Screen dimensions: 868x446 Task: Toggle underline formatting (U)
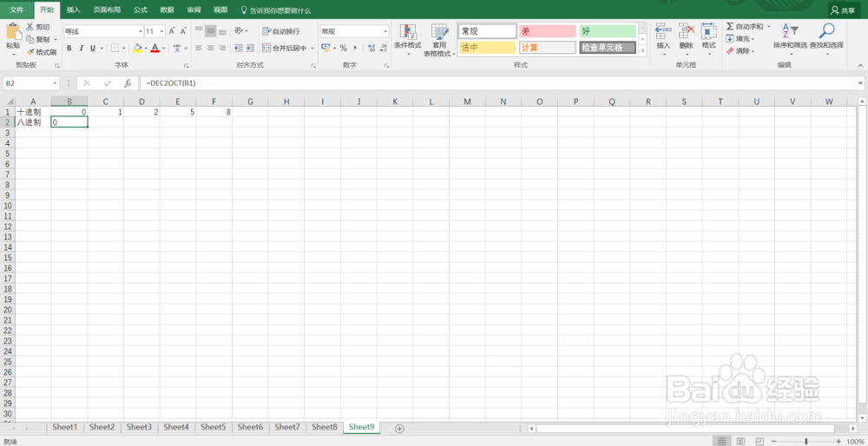(x=93, y=48)
